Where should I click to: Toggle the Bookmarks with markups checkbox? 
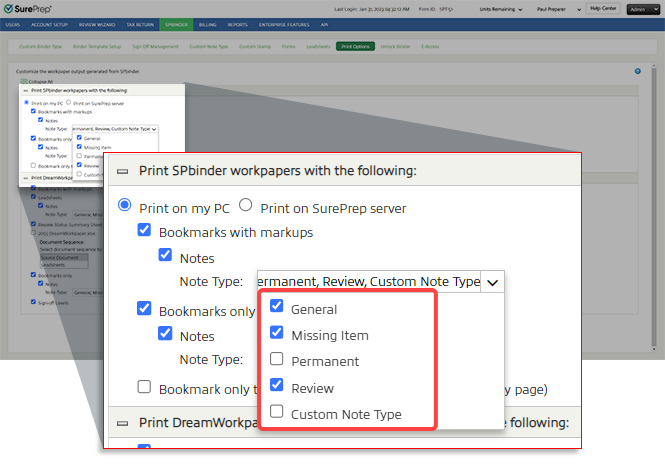click(145, 232)
